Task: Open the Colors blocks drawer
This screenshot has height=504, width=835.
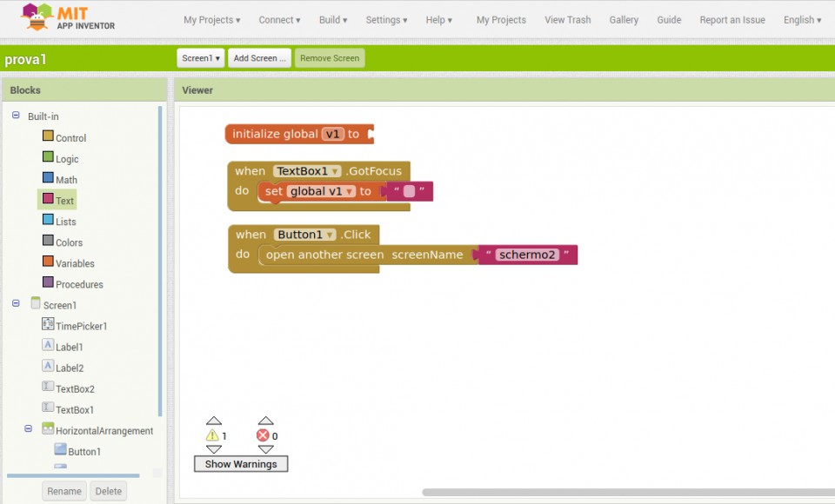Action: click(x=67, y=242)
